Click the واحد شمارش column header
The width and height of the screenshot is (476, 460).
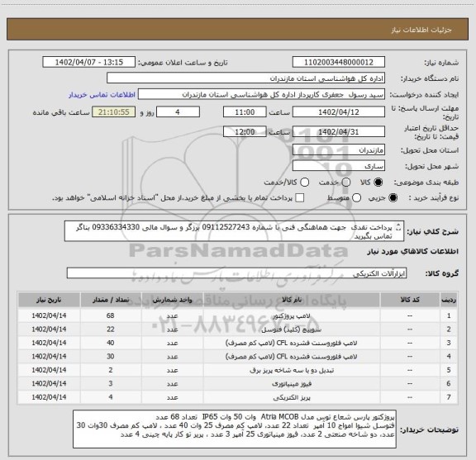pyautogui.click(x=172, y=300)
